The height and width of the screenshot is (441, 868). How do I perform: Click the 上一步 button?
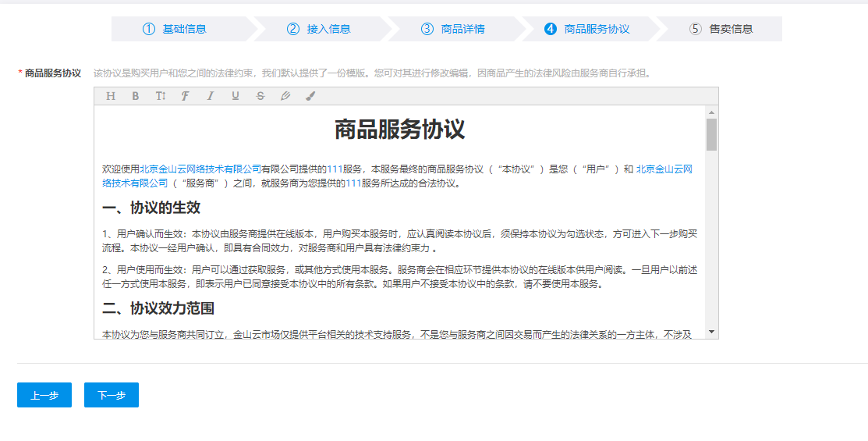coord(44,395)
